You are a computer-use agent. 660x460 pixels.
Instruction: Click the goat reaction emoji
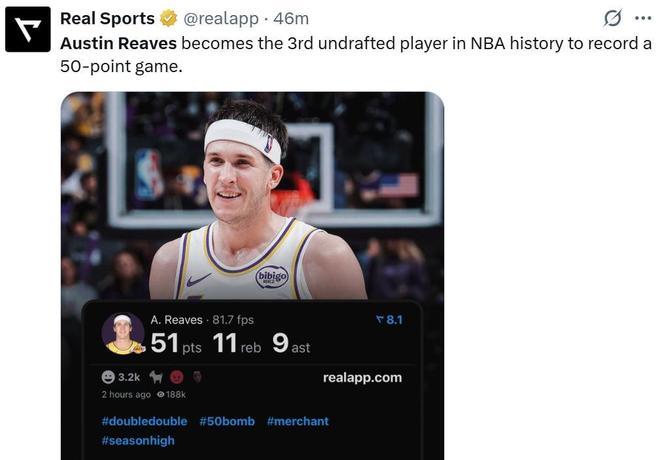click(156, 377)
